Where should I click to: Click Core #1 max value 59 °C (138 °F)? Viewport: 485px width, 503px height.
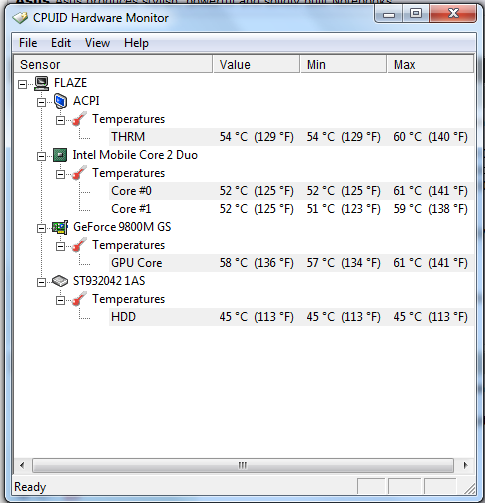(430, 209)
